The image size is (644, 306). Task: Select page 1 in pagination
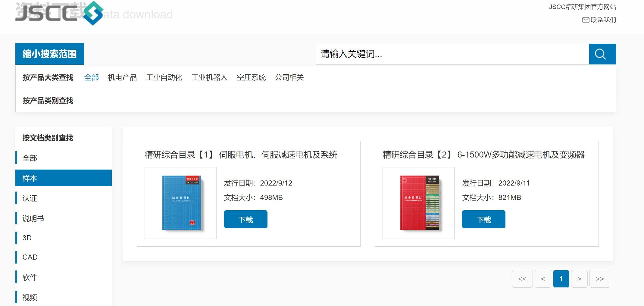point(561,279)
